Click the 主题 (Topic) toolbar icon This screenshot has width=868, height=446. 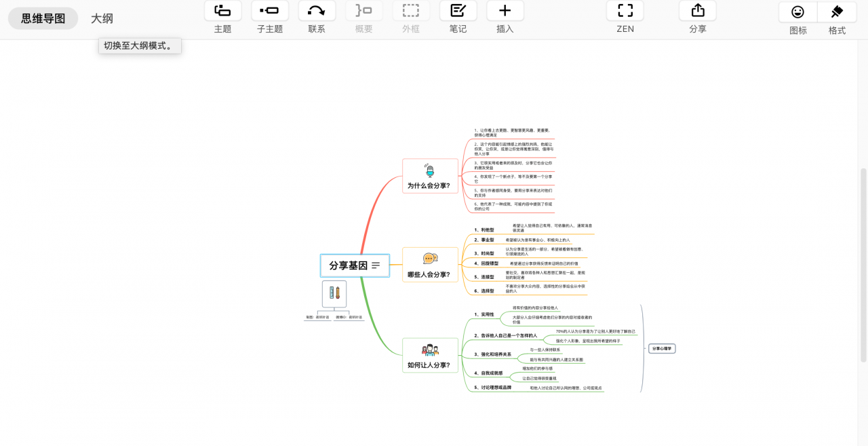222,11
